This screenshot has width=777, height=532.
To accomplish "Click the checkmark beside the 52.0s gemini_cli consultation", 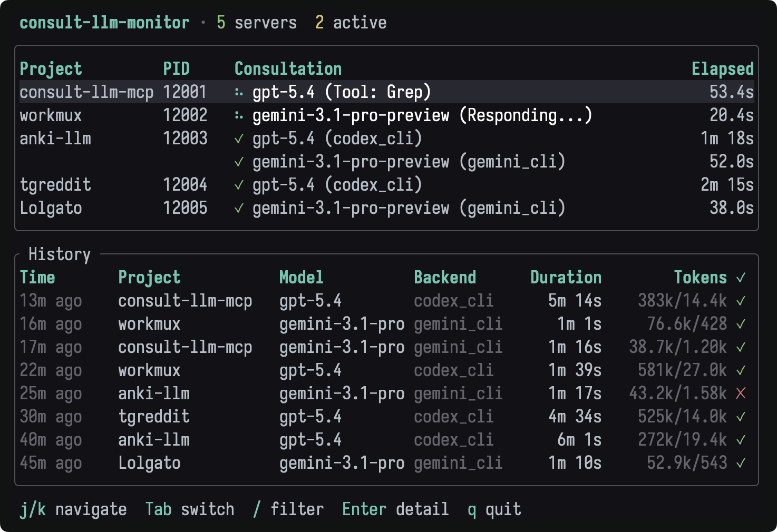I will tap(239, 162).
